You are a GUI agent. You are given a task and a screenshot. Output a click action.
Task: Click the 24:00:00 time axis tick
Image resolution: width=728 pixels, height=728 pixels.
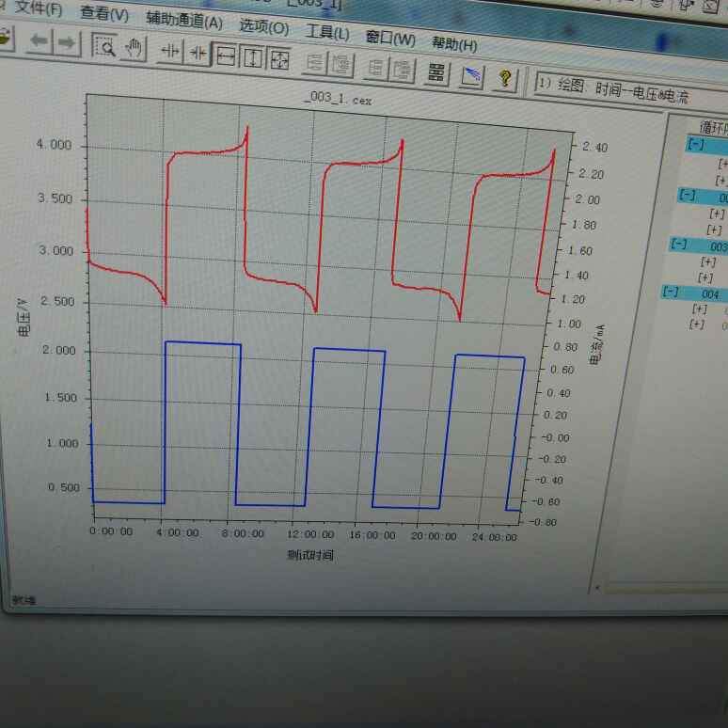[494, 537]
